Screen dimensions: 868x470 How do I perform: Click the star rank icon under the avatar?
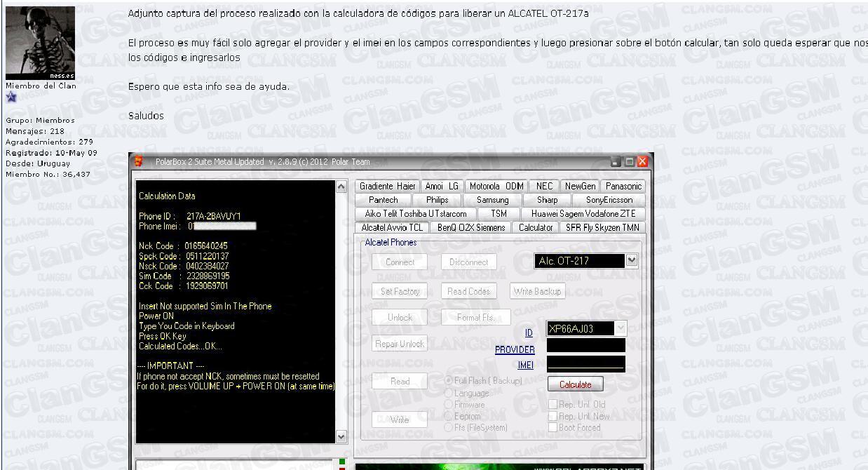point(11,98)
